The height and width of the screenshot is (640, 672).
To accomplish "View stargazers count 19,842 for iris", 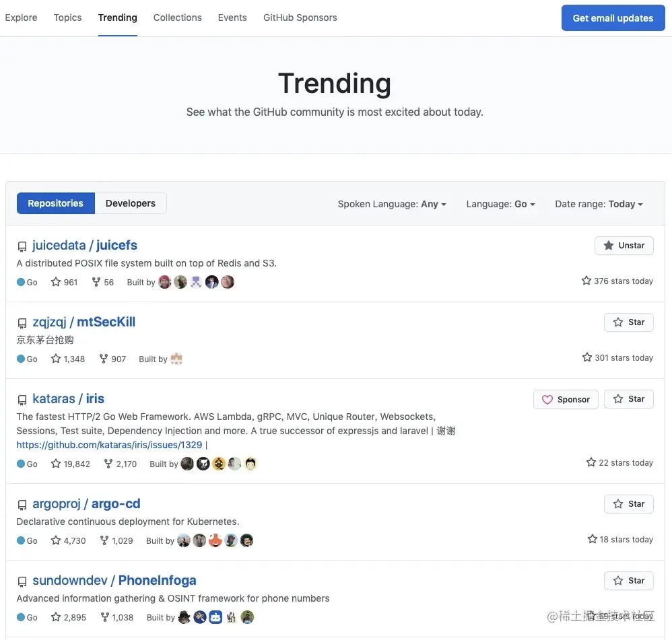I will 70,464.
